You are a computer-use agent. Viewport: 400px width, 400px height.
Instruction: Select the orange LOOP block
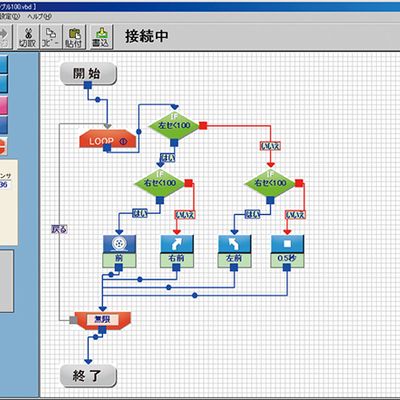click(108, 139)
